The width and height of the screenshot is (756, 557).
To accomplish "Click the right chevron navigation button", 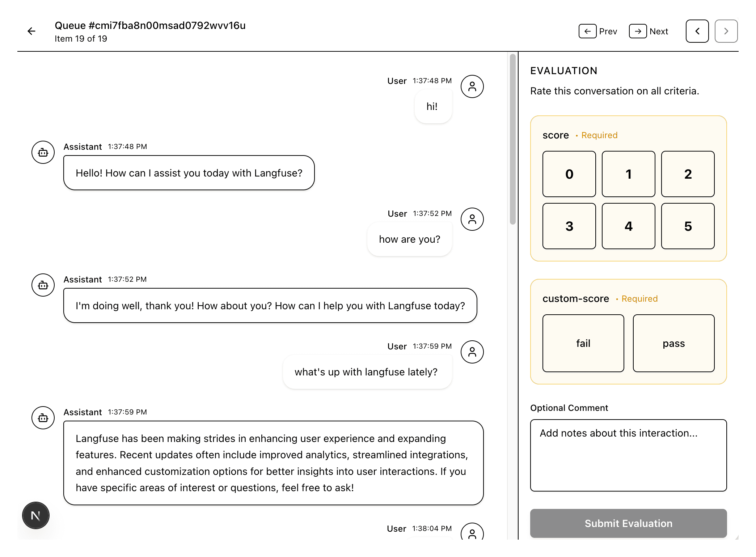I will coord(726,31).
